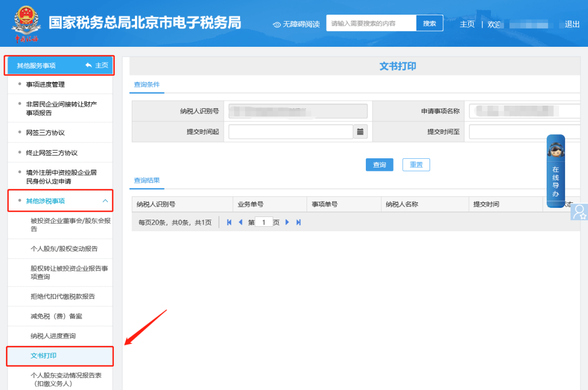Toggle 无障碍阅读 accessibility mode
588x390 pixels.
[296, 24]
